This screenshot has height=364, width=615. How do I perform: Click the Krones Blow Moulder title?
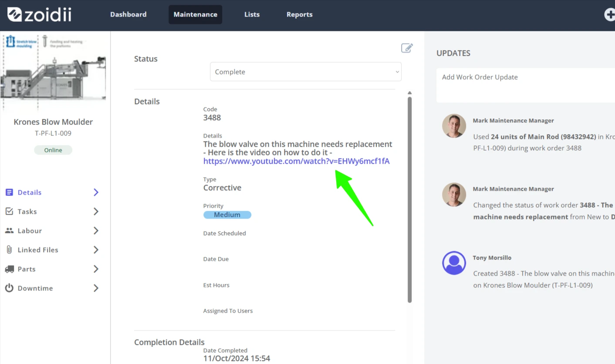[x=53, y=122]
